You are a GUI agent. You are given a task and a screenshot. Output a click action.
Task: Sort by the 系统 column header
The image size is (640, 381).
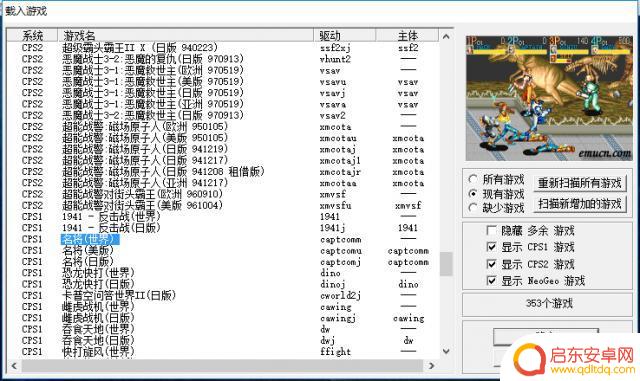point(33,36)
